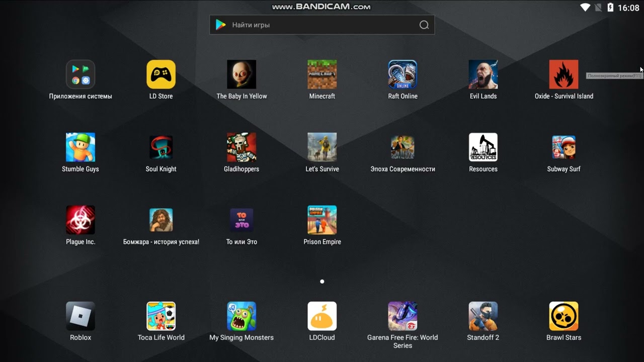644x362 pixels.
Task: Click the magnifier search icon
Action: click(424, 25)
